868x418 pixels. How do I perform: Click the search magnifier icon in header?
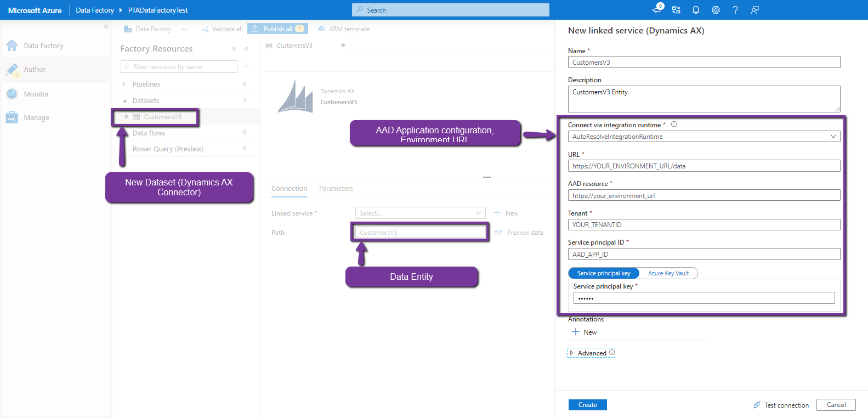360,10
